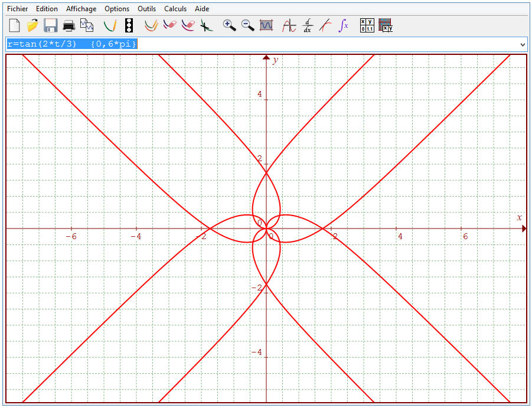Delete the selected graph with the purple eraser icon
Viewport: 532px width, 408px height.
pyautogui.click(x=188, y=25)
